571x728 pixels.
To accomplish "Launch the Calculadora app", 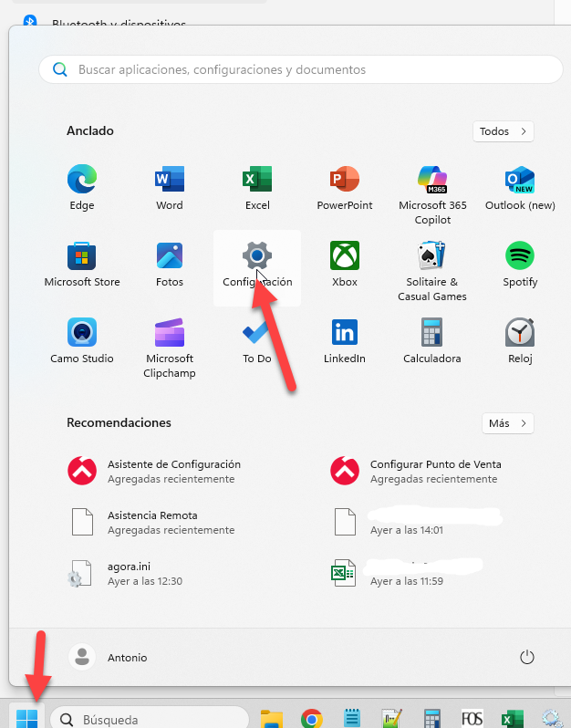I will pos(432,341).
